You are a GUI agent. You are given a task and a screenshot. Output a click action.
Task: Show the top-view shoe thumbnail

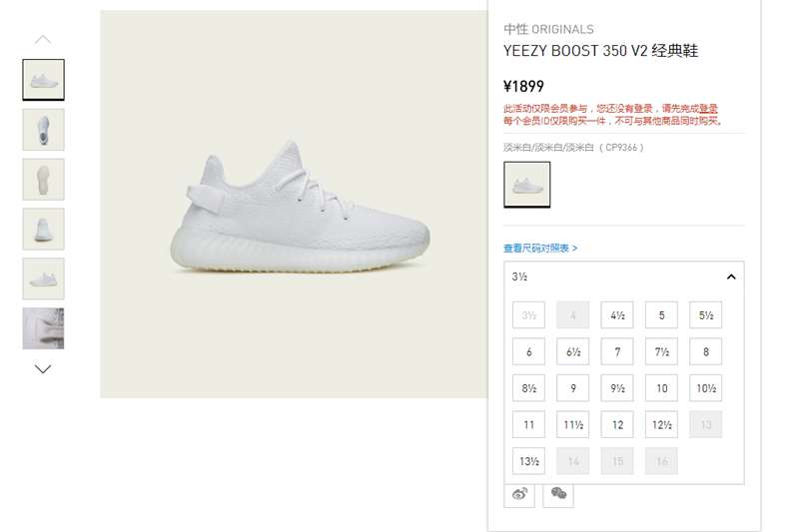pos(43,130)
